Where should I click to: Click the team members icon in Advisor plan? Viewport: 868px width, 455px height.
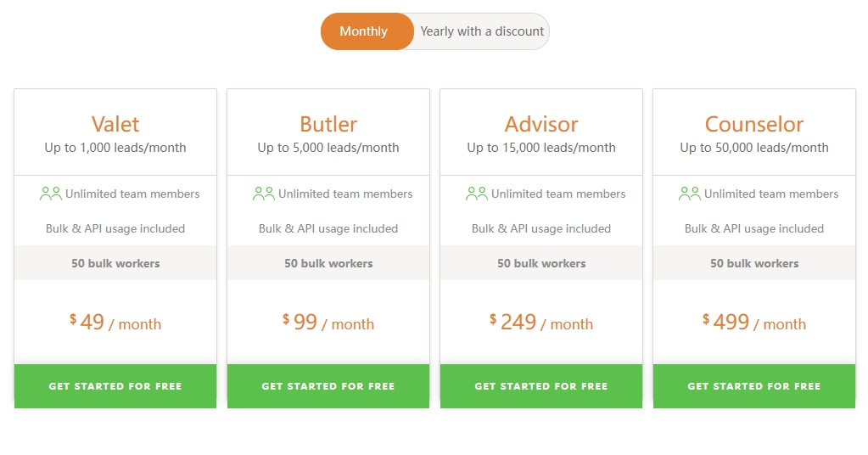click(x=477, y=194)
